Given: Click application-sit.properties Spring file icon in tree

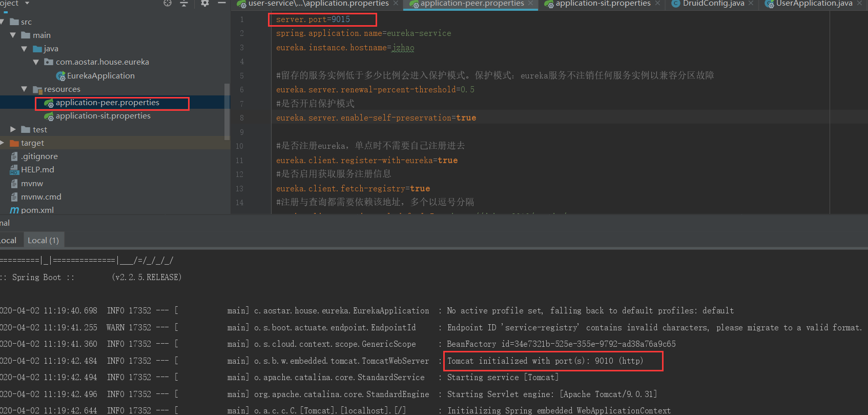Looking at the screenshot, I should pos(49,116).
